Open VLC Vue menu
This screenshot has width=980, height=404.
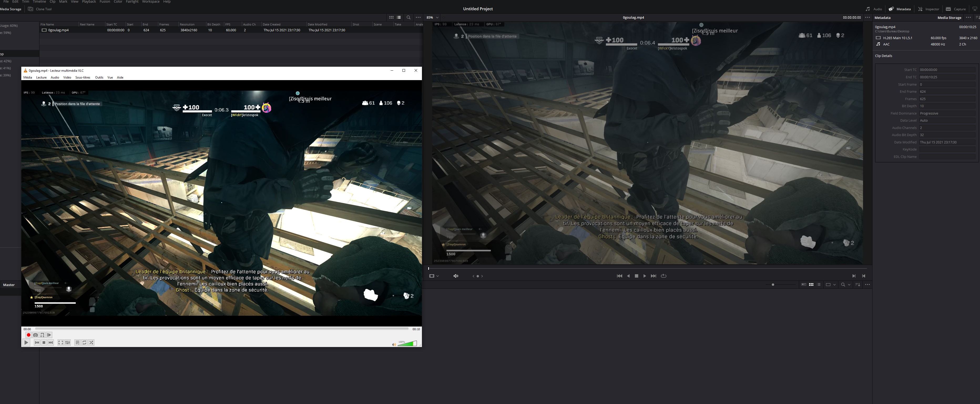[110, 77]
